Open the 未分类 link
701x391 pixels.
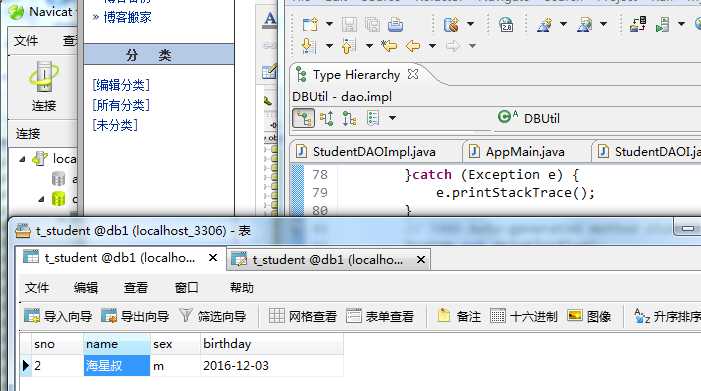[x=114, y=125]
